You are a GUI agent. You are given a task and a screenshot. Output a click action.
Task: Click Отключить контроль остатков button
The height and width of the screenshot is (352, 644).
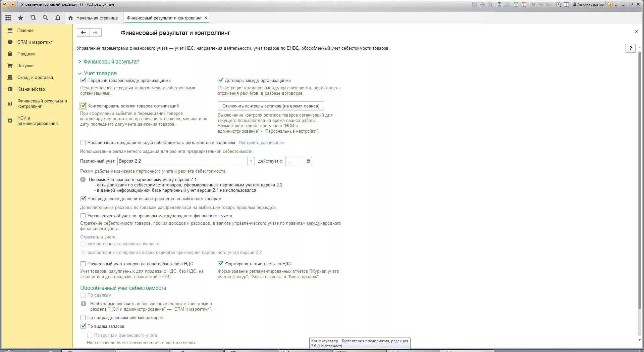[x=271, y=106]
